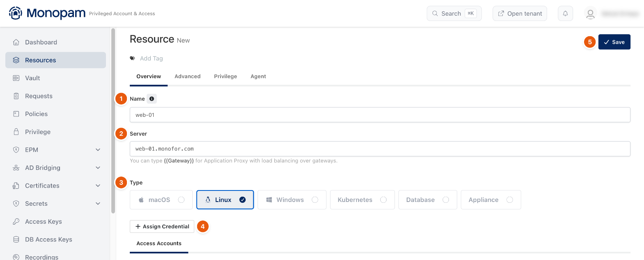Screen dimensions: 644x260
Task: Click the EPM shield icon
Action: point(16,150)
